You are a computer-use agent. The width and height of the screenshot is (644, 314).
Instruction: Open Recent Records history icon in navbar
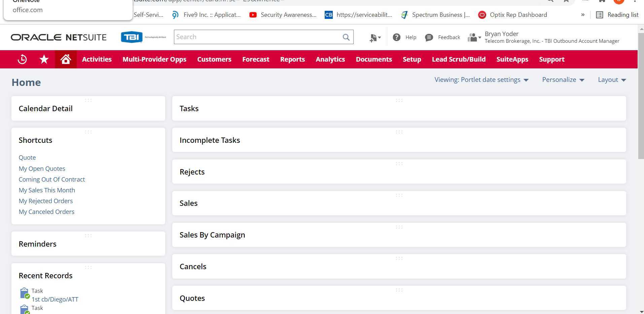tap(22, 59)
